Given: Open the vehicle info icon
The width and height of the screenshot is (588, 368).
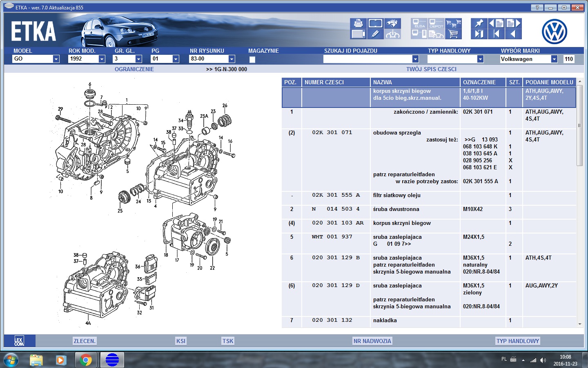Looking at the screenshot, I should (392, 34).
